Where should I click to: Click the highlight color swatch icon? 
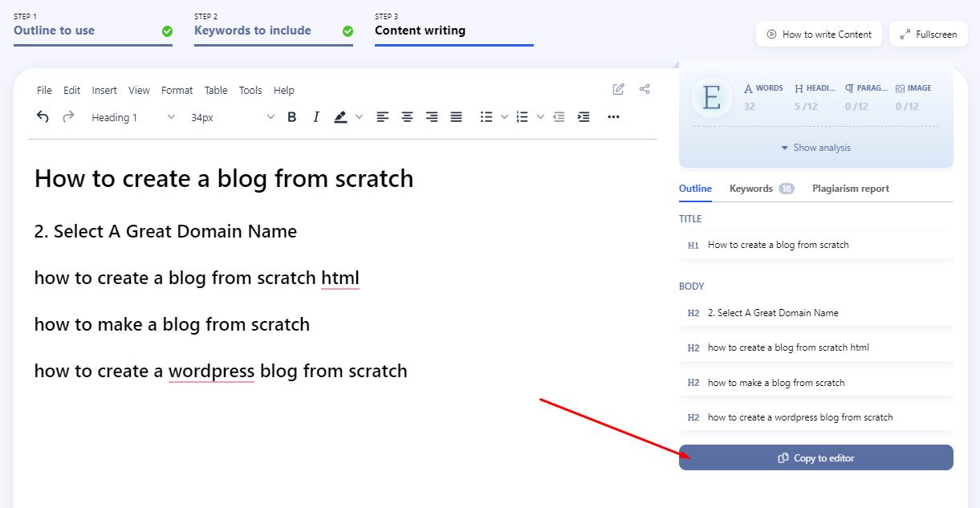340,117
